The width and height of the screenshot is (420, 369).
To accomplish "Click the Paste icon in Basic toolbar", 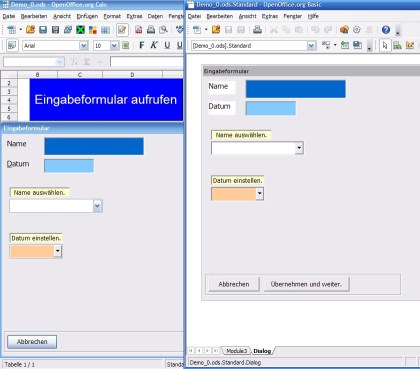I will [299, 30].
